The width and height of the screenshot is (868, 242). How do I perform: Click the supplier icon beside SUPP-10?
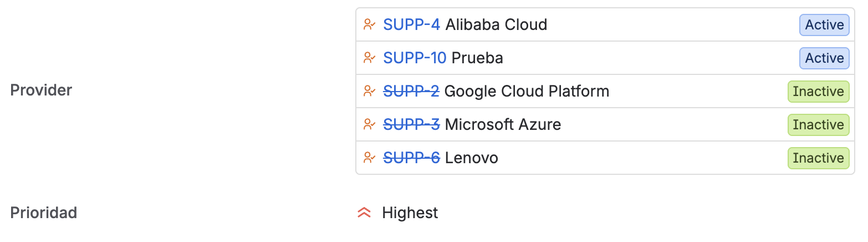(369, 58)
